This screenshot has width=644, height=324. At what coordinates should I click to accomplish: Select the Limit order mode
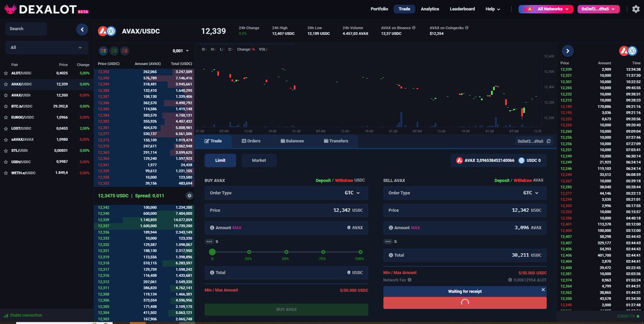(x=220, y=160)
